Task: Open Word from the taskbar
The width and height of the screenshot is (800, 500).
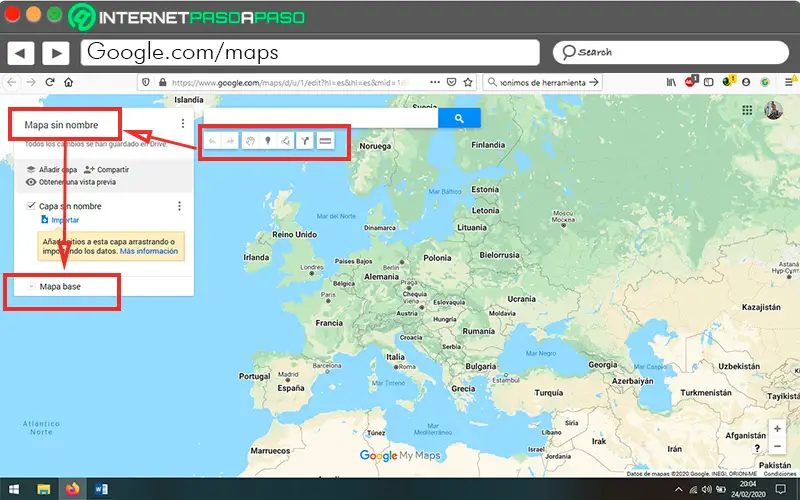Action: point(101,490)
